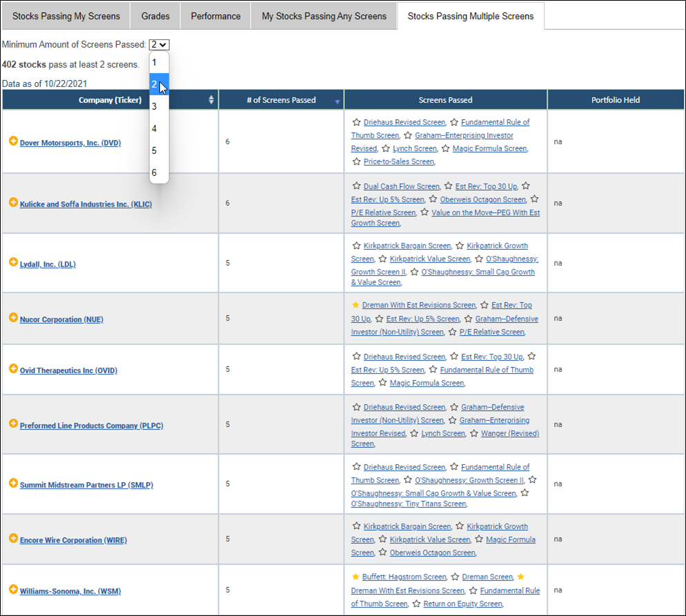Viewport: 686px width, 616px height.
Task: Open Williams-Sonoma, Inc. (WSM) link
Action: coord(70,591)
